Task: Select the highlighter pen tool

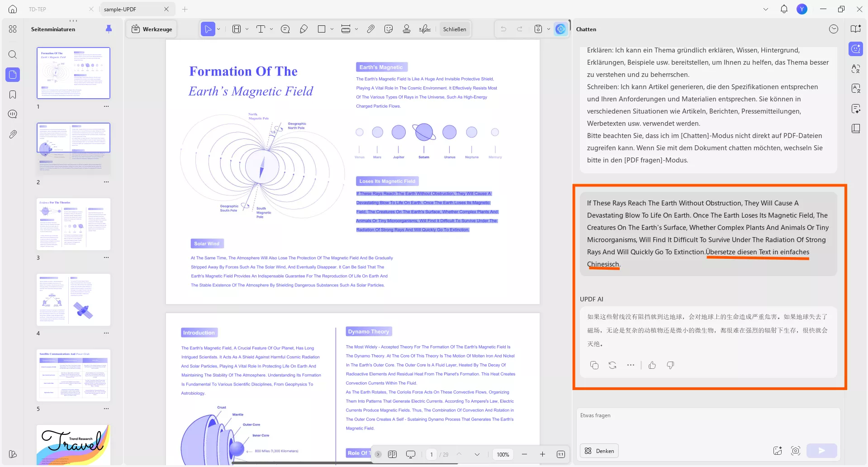Action: pos(304,29)
